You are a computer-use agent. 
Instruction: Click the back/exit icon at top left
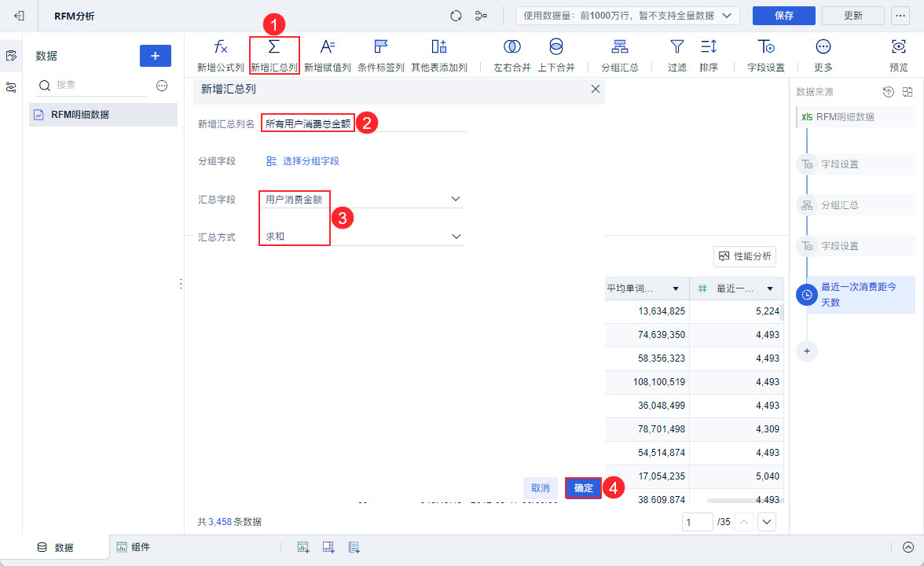pyautogui.click(x=20, y=16)
